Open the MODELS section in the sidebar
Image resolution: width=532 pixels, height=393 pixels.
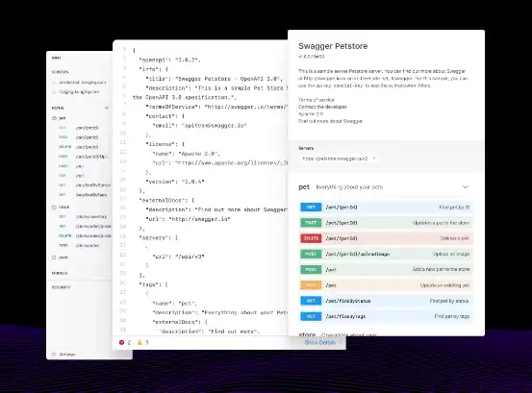click(x=60, y=273)
